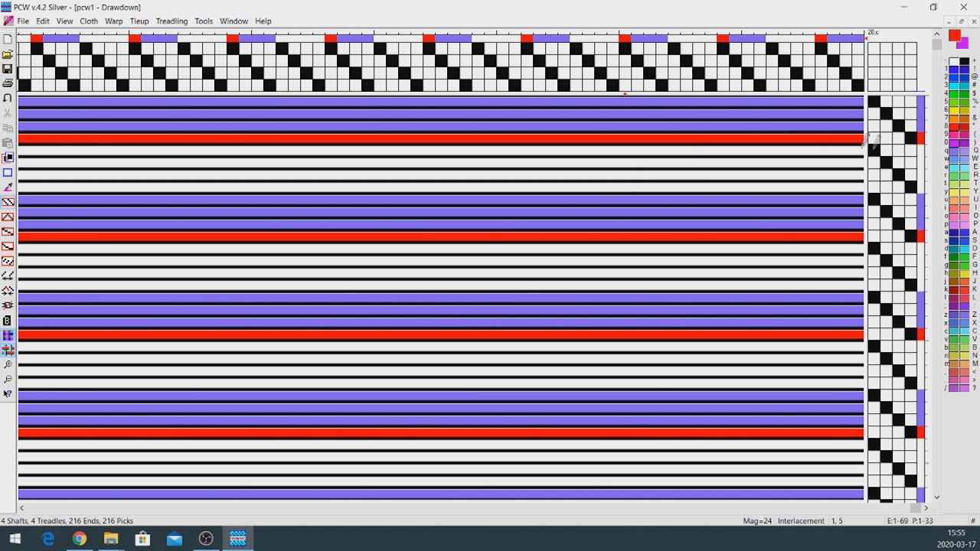Click the New document icon
This screenshot has height=551, width=980.
[8, 39]
